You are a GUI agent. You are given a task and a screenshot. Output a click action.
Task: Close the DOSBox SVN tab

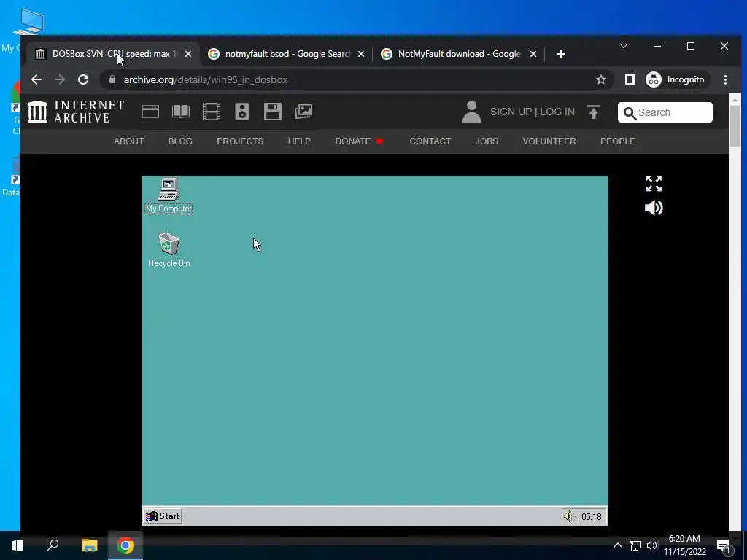[188, 54]
